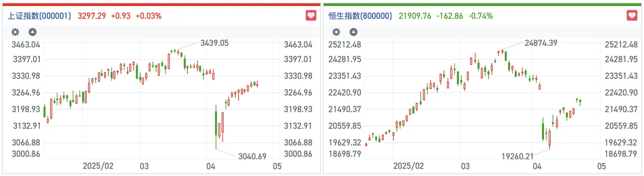Click the 恒生指数 latest price 21909.76
644x176 pixels.
pos(415,16)
